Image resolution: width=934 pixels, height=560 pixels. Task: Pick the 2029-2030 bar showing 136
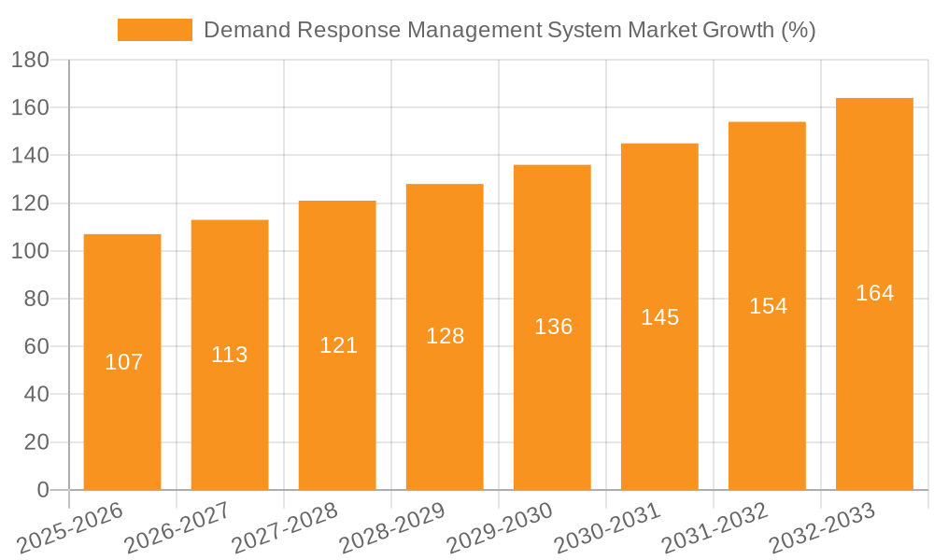click(x=552, y=327)
